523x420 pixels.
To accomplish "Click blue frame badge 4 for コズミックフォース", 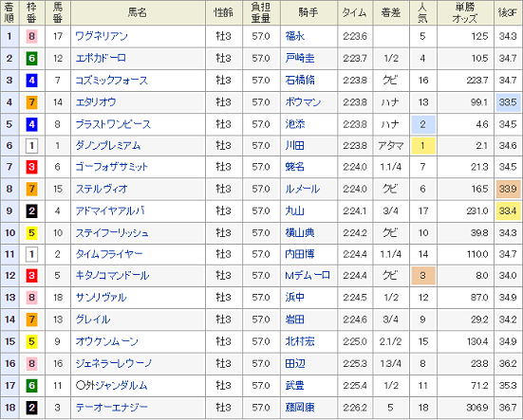I will pos(31,81).
